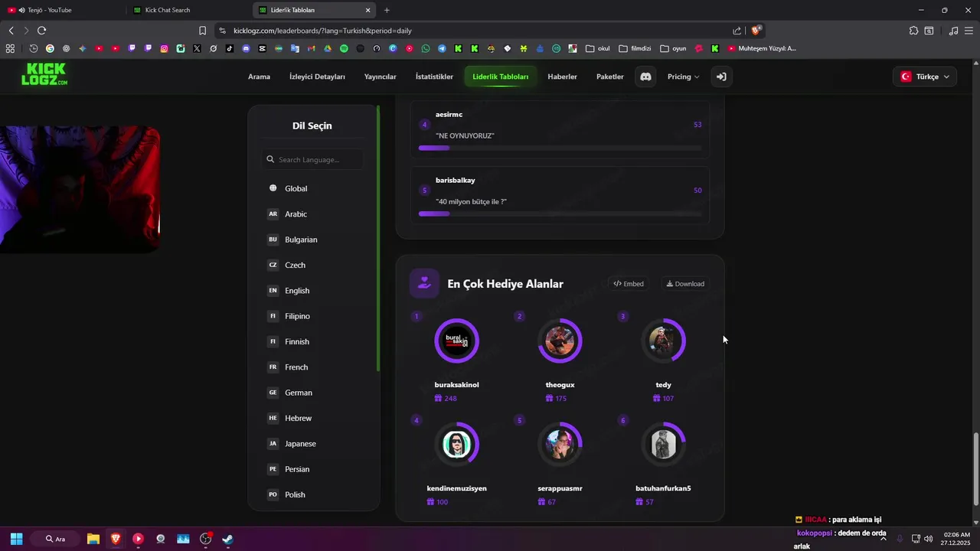Click the Windows Start button
The height and width of the screenshot is (551, 980).
point(16,539)
